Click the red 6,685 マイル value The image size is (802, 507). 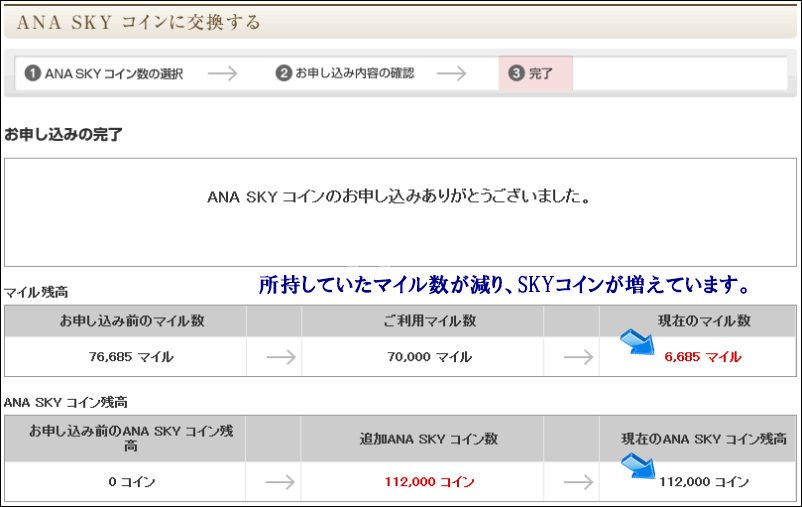[x=703, y=357]
